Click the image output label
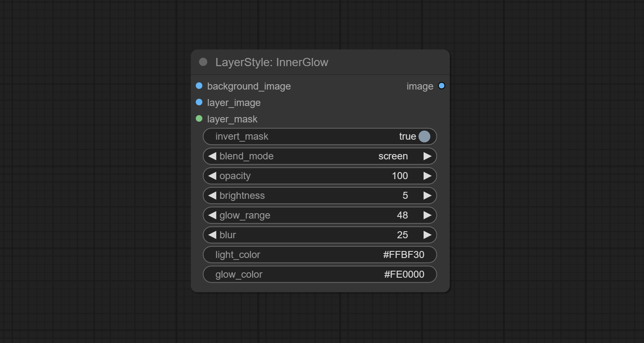The height and width of the screenshot is (343, 644). [420, 86]
